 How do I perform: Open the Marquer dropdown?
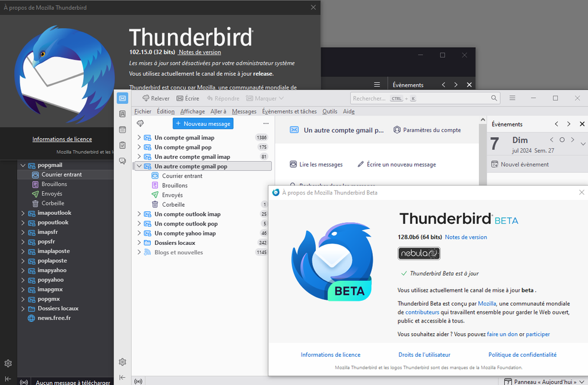pos(265,98)
